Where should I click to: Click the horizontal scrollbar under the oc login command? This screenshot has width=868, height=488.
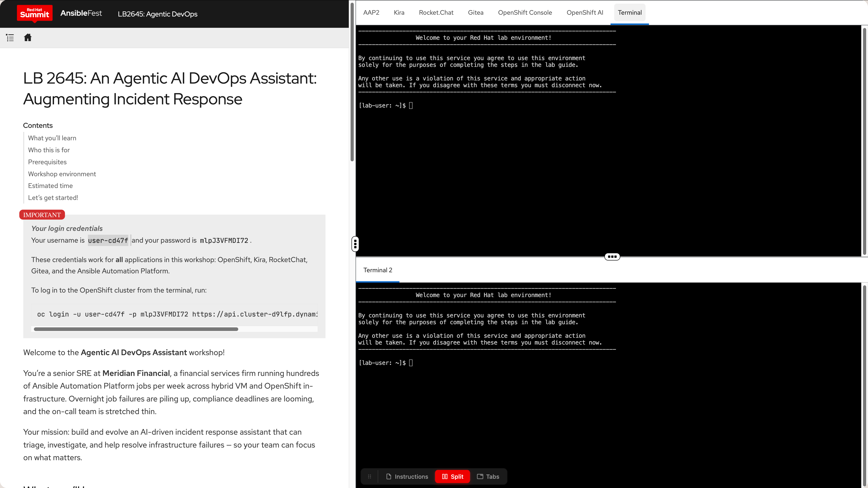coord(136,329)
